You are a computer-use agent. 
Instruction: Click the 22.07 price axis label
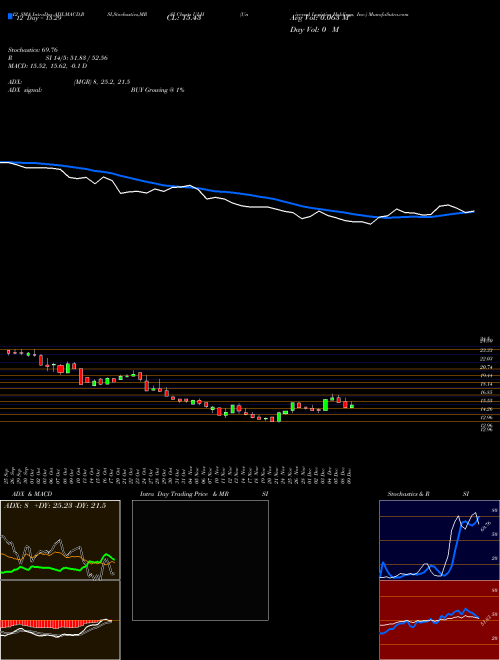pyautogui.click(x=487, y=359)
